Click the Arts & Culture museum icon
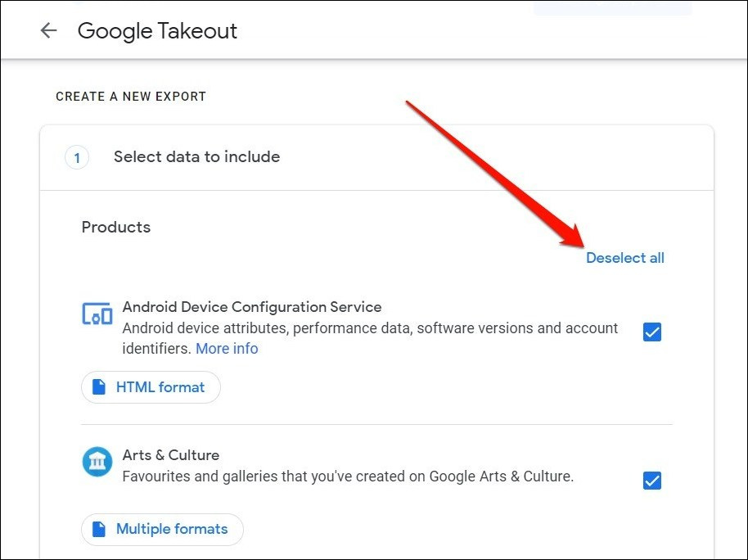Viewport: 748px width, 560px height. click(x=97, y=462)
